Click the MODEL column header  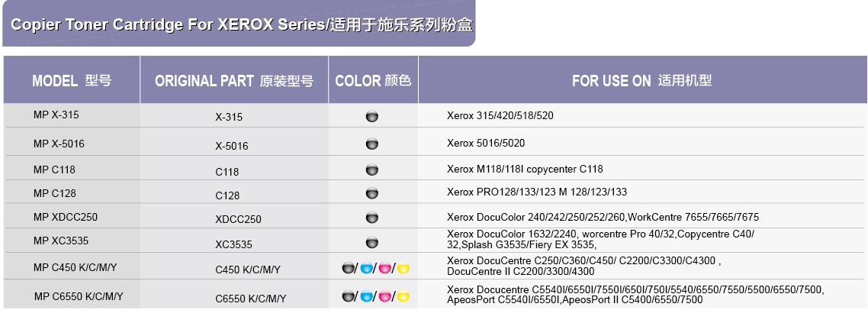point(72,80)
